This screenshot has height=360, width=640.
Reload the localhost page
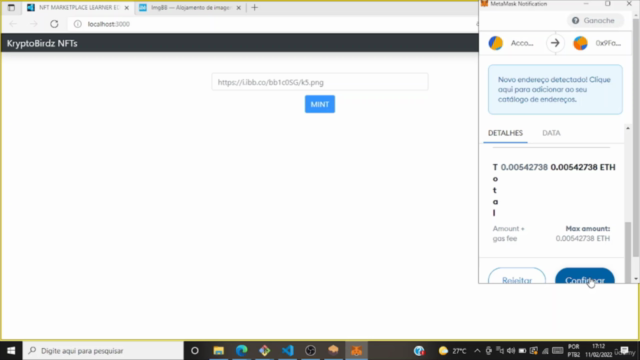coord(54,24)
